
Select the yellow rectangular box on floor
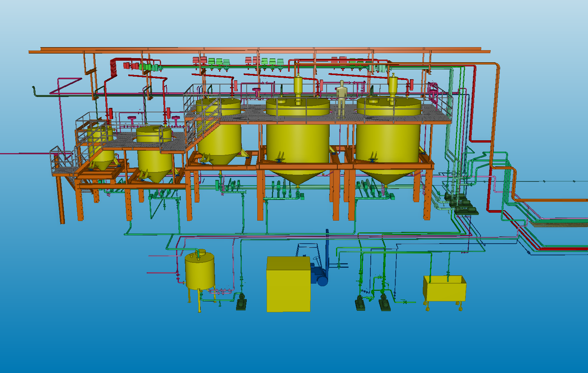click(289, 284)
